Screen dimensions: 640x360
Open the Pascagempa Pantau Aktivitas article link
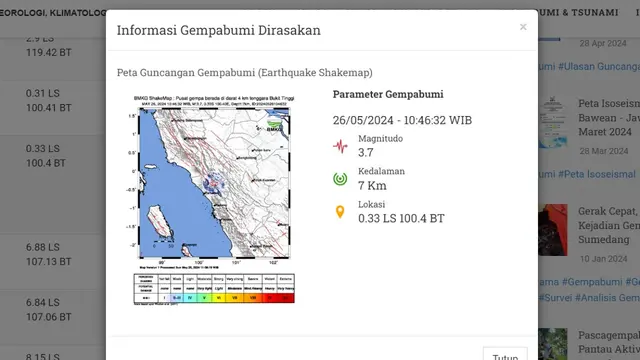pyautogui.click(x=609, y=342)
